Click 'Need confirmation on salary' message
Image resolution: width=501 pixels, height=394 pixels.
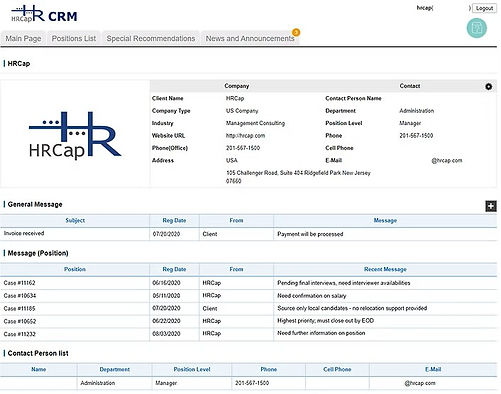(312, 296)
